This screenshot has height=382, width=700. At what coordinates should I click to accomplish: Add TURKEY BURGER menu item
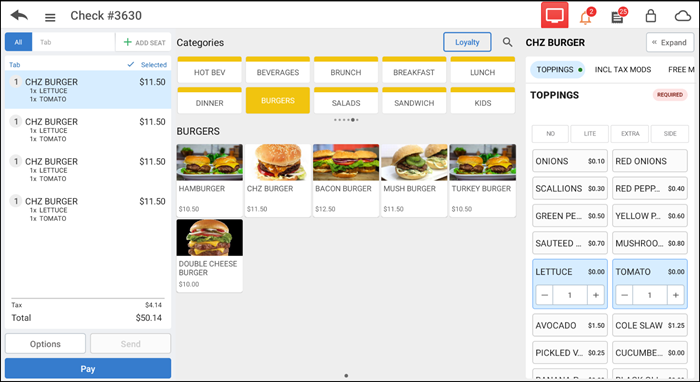click(x=483, y=180)
